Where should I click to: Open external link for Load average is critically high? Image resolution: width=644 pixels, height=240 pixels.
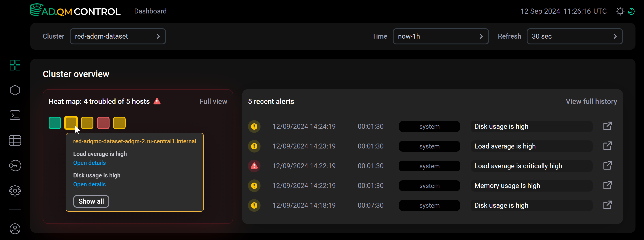pyautogui.click(x=607, y=166)
